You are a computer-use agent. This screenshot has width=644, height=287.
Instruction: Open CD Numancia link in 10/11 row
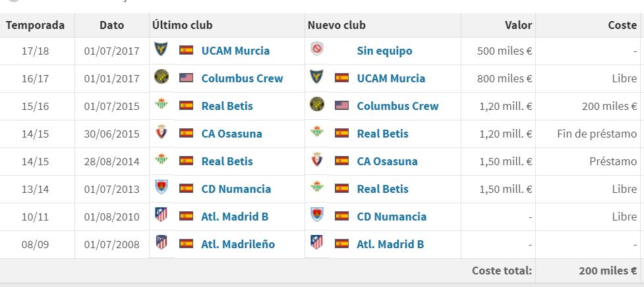click(x=392, y=217)
